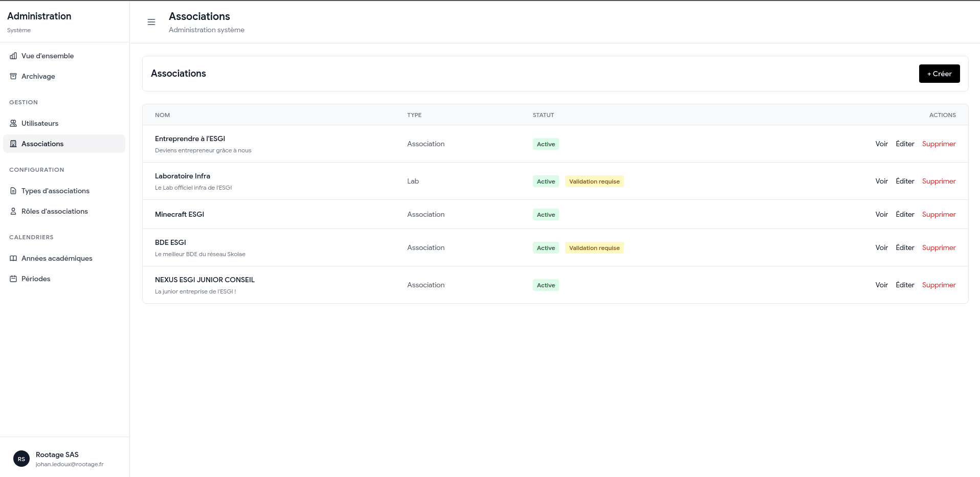Image resolution: width=980 pixels, height=477 pixels.
Task: Delete the Minecraft ESGI association
Action: (x=939, y=214)
